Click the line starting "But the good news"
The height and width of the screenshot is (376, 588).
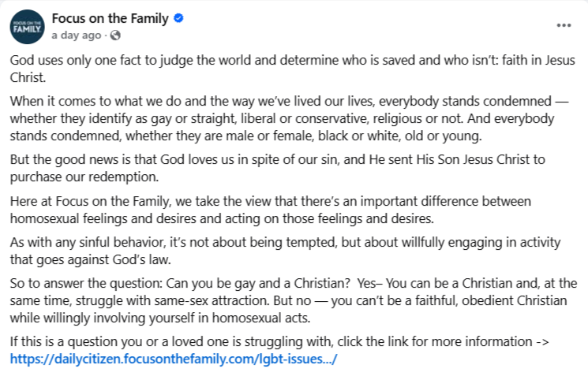(x=278, y=159)
